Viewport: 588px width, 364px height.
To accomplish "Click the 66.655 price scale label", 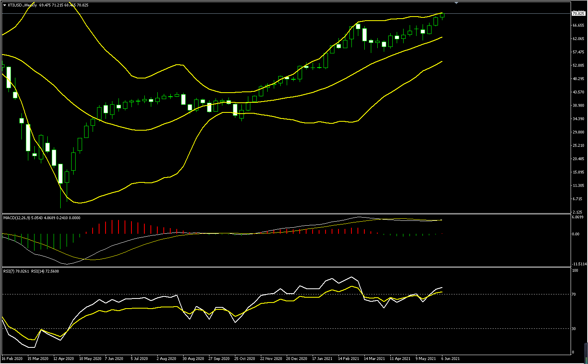I will (578, 25).
